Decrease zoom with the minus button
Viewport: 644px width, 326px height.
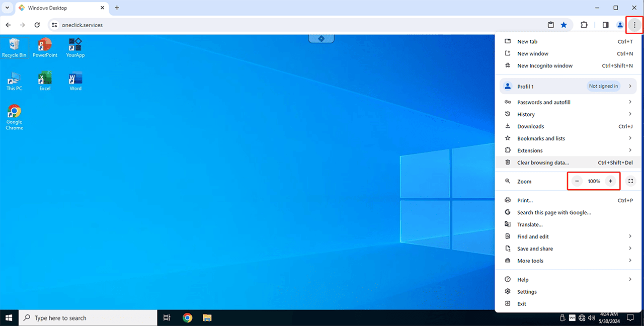tap(577, 181)
